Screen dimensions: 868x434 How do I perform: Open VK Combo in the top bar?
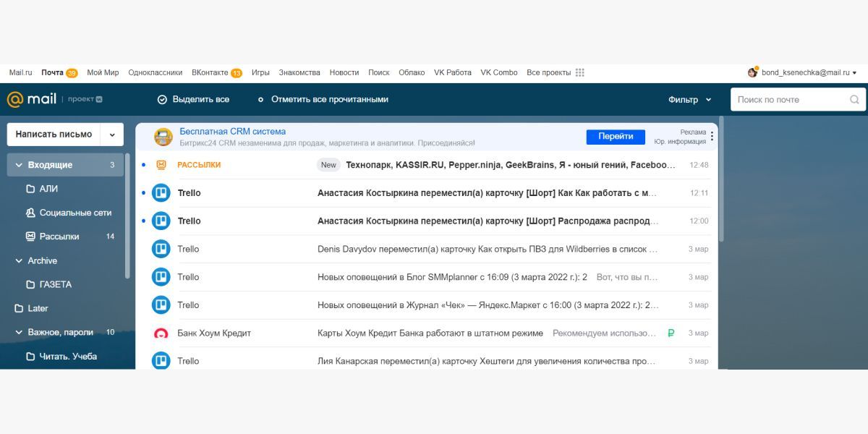[499, 72]
